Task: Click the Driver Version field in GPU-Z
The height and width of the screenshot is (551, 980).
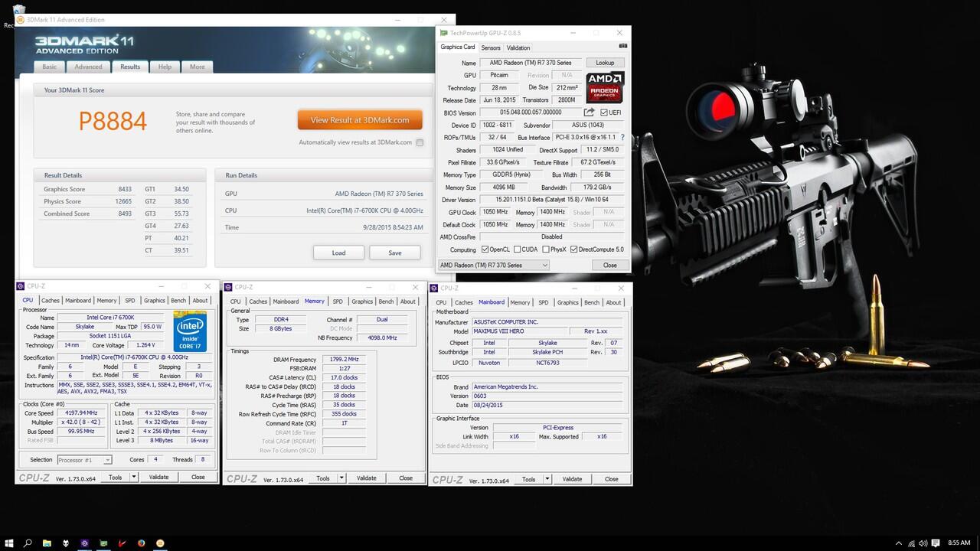Action: [x=551, y=200]
